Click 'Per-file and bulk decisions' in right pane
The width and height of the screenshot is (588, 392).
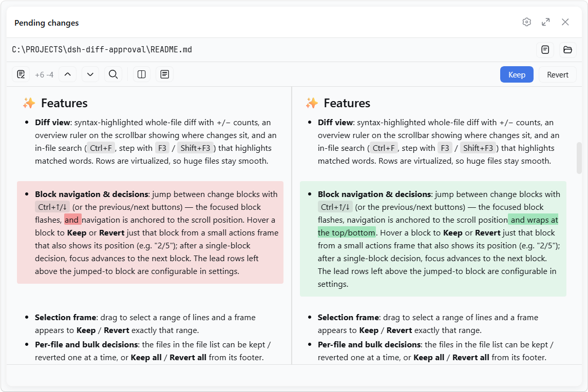[x=369, y=344]
